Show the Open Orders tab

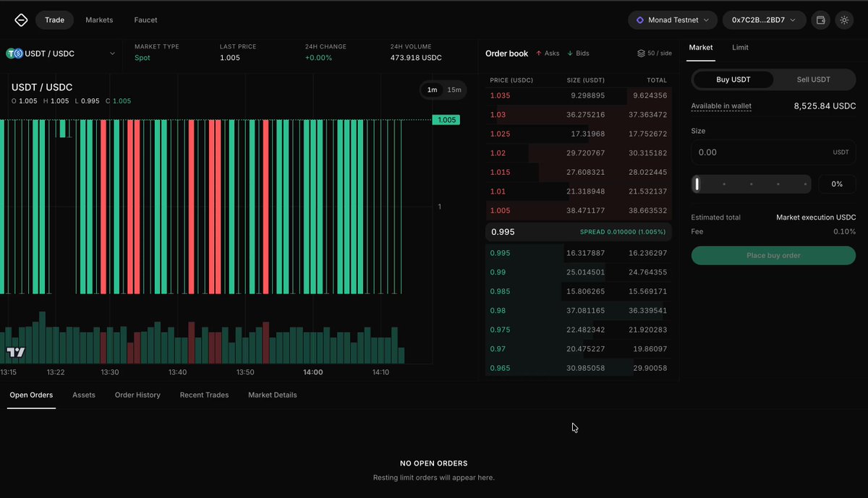click(x=31, y=395)
